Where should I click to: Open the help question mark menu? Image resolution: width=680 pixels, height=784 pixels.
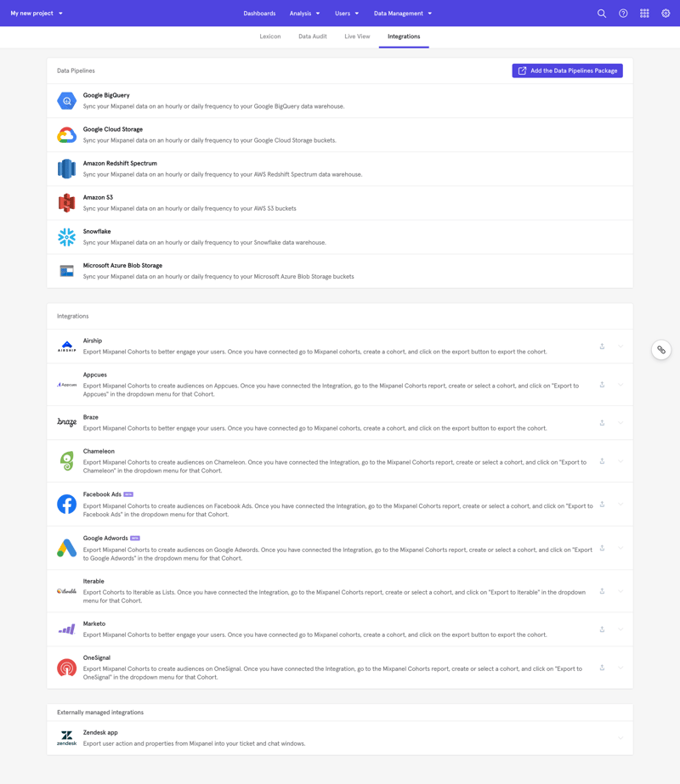pyautogui.click(x=623, y=13)
